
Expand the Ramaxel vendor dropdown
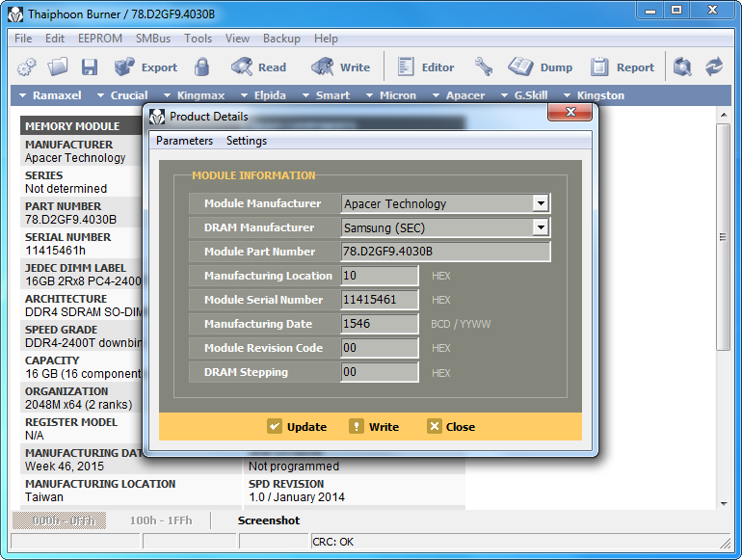[50, 95]
